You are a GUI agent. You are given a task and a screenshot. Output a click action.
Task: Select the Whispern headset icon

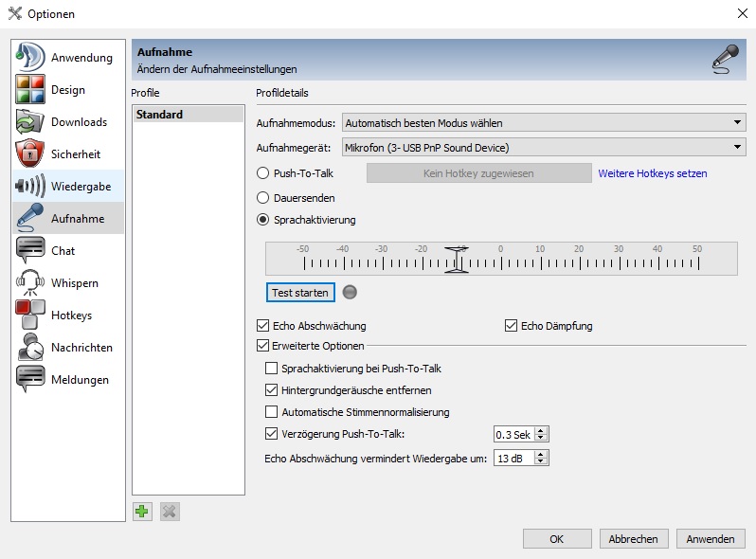pos(30,282)
